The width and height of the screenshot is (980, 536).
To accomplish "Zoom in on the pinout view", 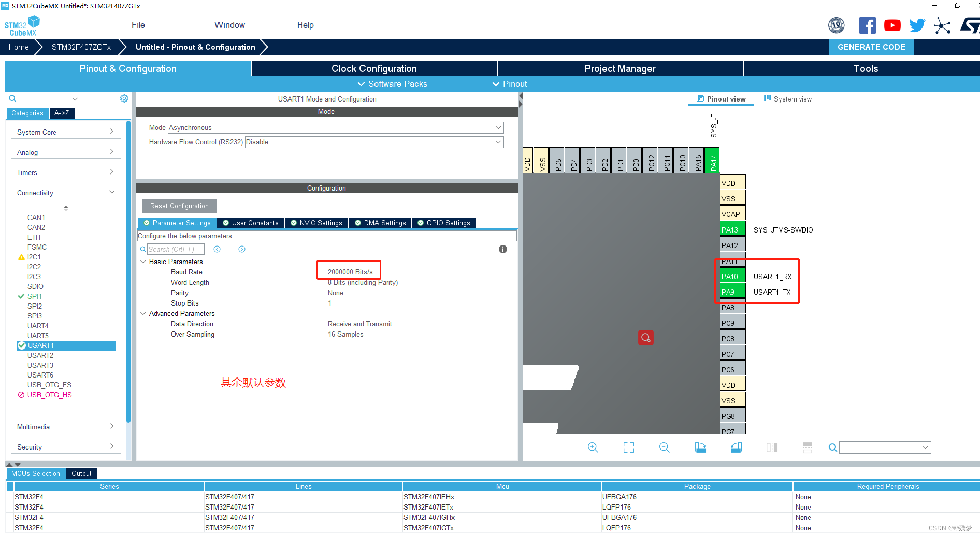I will pos(593,447).
